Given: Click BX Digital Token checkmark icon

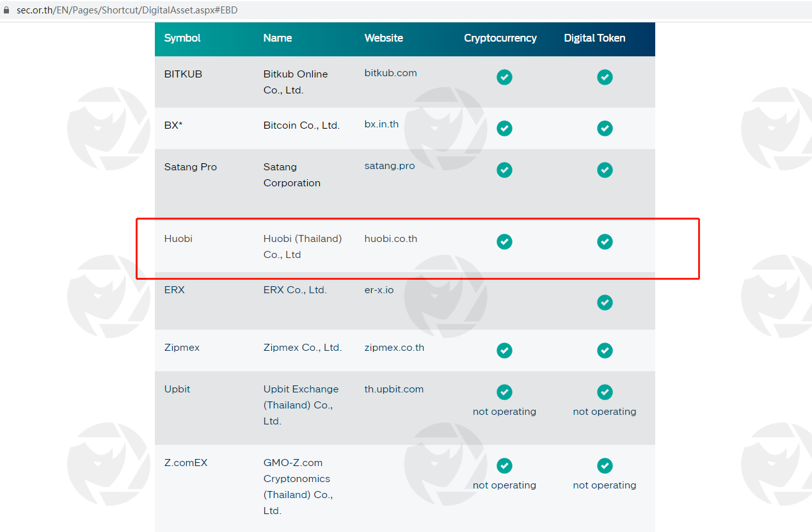Looking at the screenshot, I should pos(605,128).
